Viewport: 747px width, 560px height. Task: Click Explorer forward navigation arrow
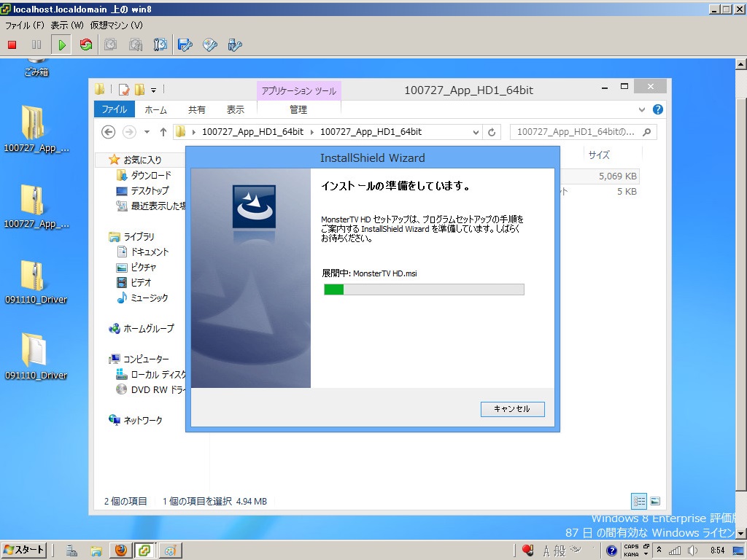(x=129, y=132)
